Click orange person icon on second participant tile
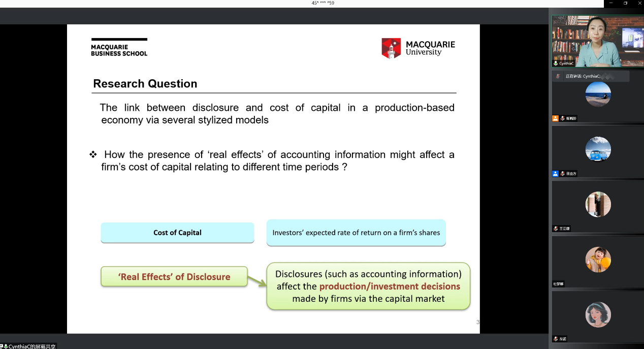Viewport: 644px width, 349px height. click(x=555, y=118)
